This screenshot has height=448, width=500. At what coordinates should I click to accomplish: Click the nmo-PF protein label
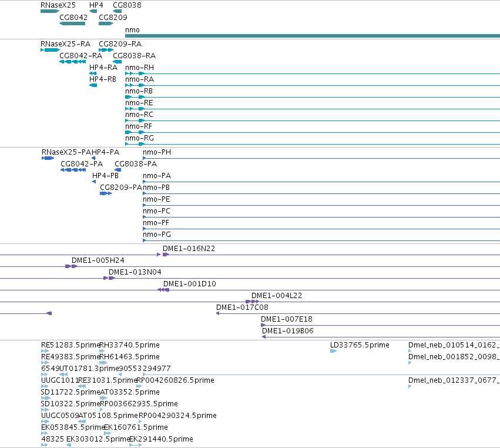coord(156,223)
